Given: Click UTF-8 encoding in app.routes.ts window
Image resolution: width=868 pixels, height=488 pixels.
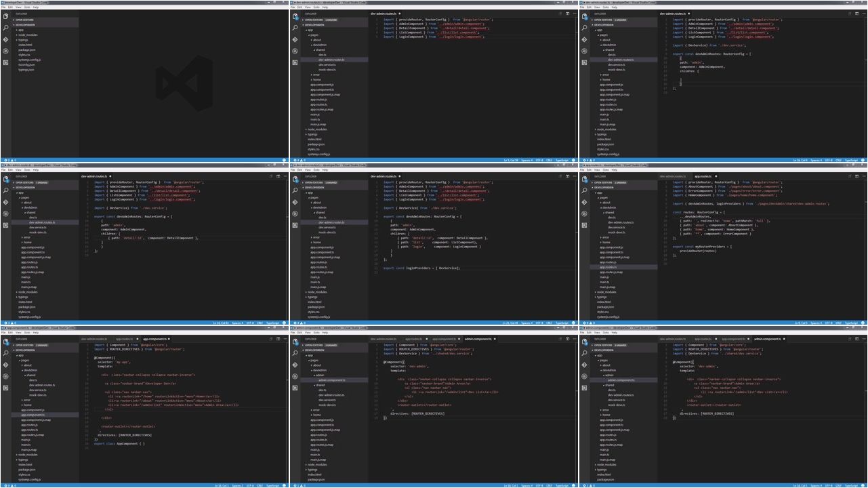Looking at the screenshot, I should (829, 323).
